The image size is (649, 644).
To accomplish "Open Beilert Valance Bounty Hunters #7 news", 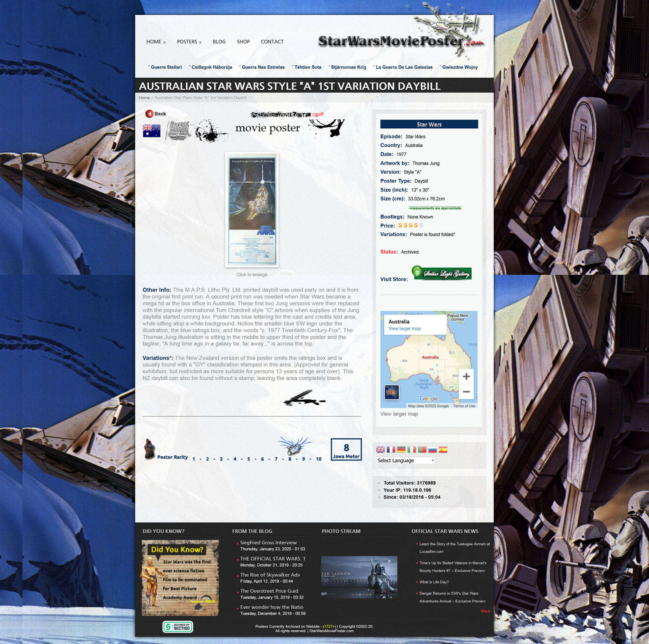I will pos(453,567).
